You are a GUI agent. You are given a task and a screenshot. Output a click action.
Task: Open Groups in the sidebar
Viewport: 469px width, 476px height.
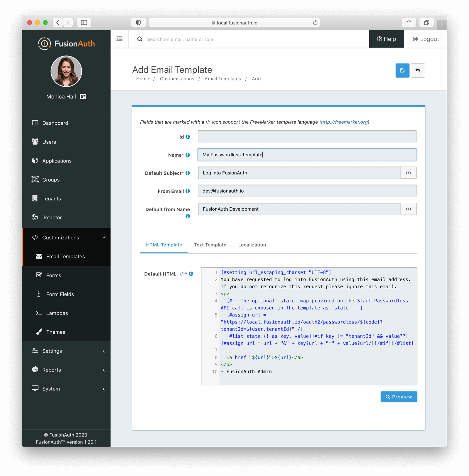(x=66, y=179)
